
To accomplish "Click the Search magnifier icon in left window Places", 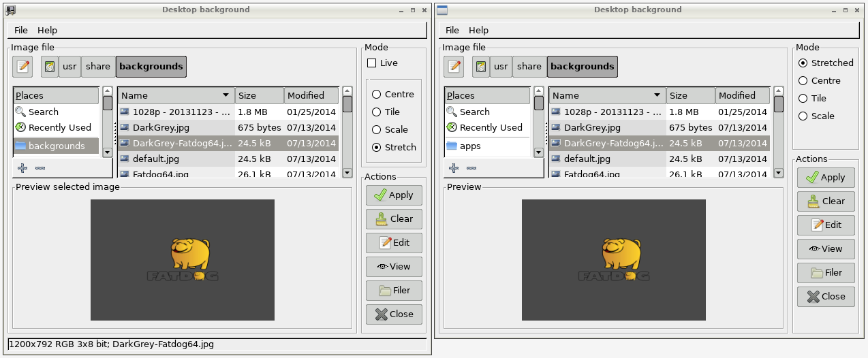I will click(20, 112).
